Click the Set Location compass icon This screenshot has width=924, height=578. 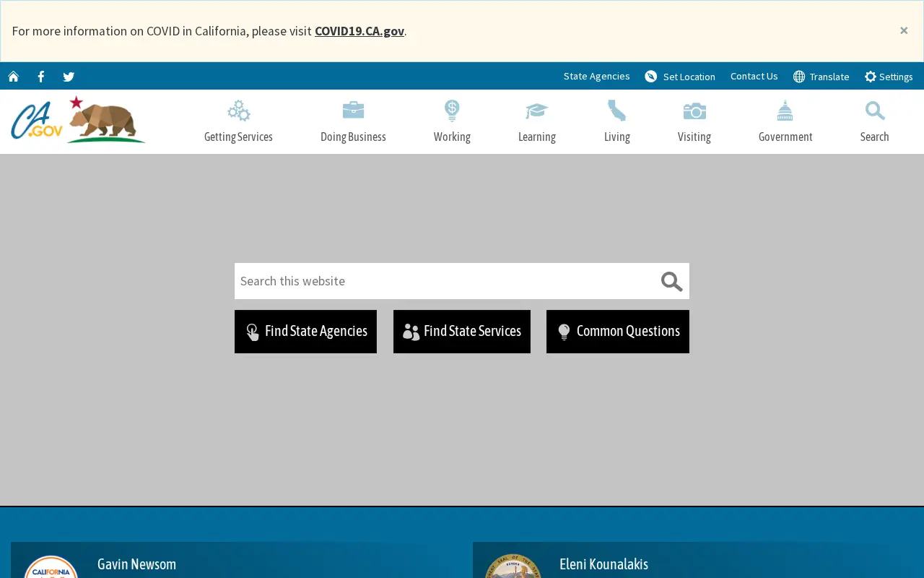point(651,77)
